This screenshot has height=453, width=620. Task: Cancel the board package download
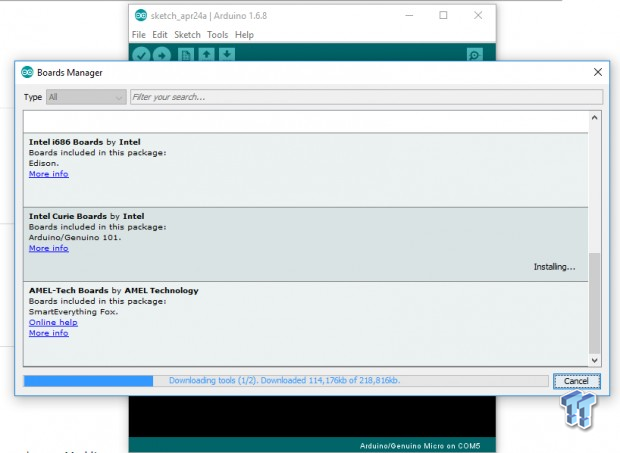click(x=577, y=381)
